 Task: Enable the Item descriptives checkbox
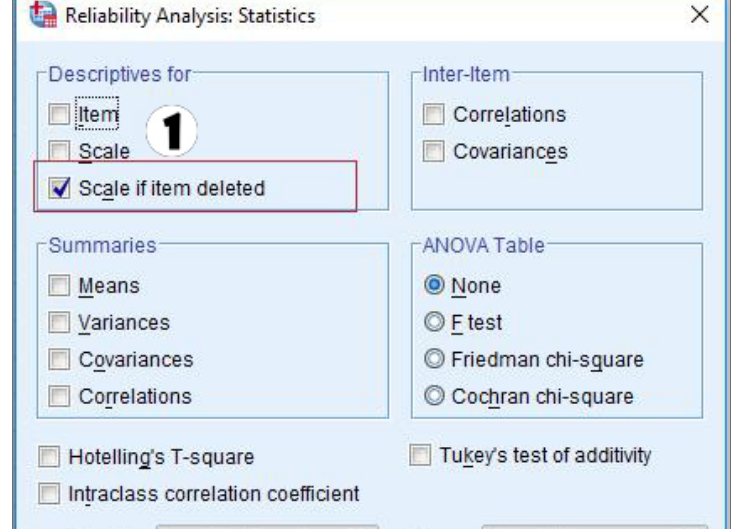click(x=59, y=114)
